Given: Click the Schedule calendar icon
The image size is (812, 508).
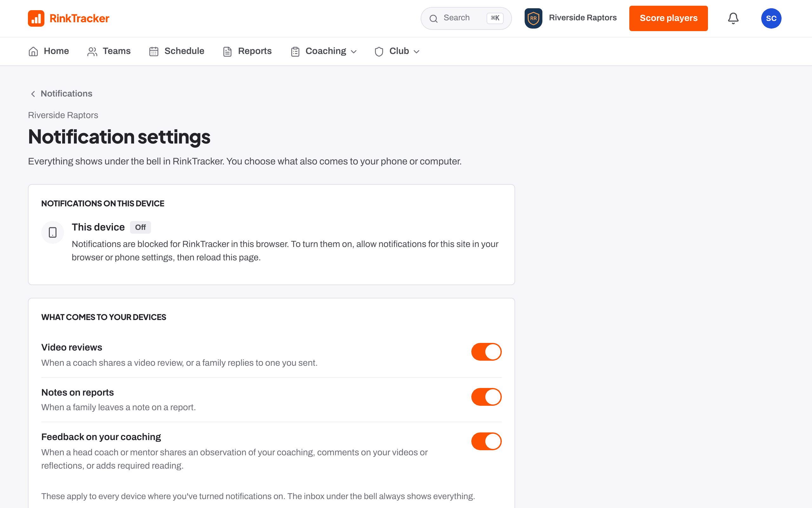Looking at the screenshot, I should (x=154, y=51).
